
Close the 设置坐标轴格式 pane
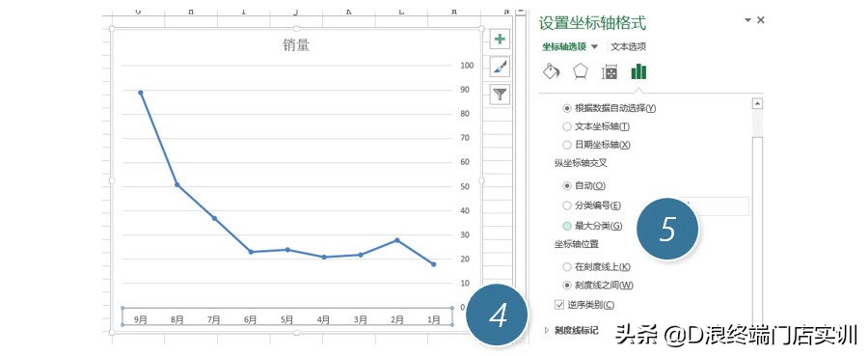761,20
